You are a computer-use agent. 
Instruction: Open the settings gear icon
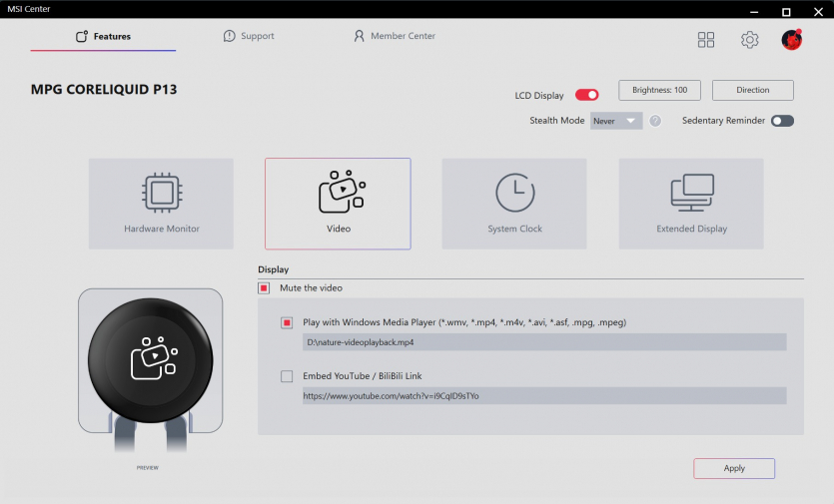pos(749,40)
